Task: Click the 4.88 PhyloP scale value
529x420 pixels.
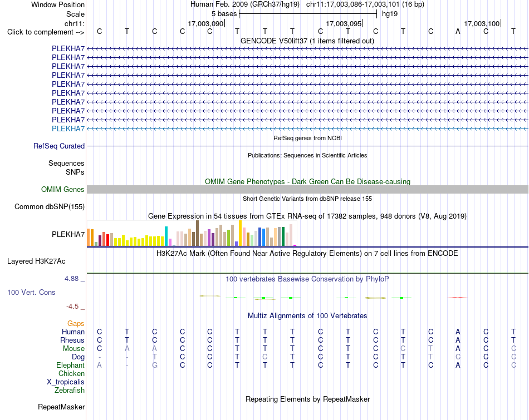Action: click(x=71, y=279)
